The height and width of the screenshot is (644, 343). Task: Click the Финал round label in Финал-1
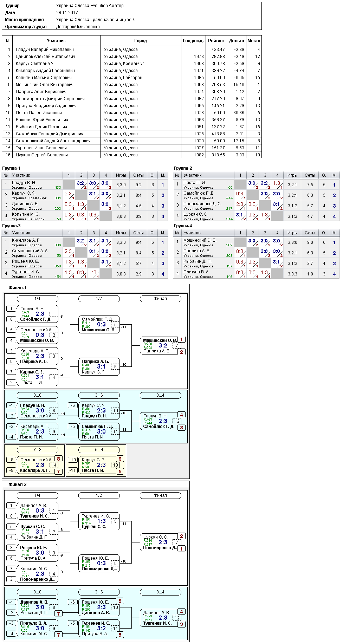160,299
